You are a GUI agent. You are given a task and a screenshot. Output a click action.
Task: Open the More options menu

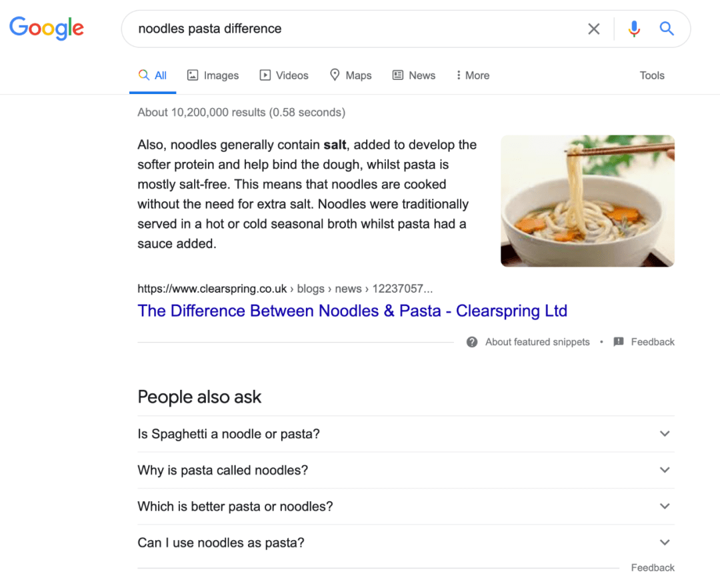(473, 75)
